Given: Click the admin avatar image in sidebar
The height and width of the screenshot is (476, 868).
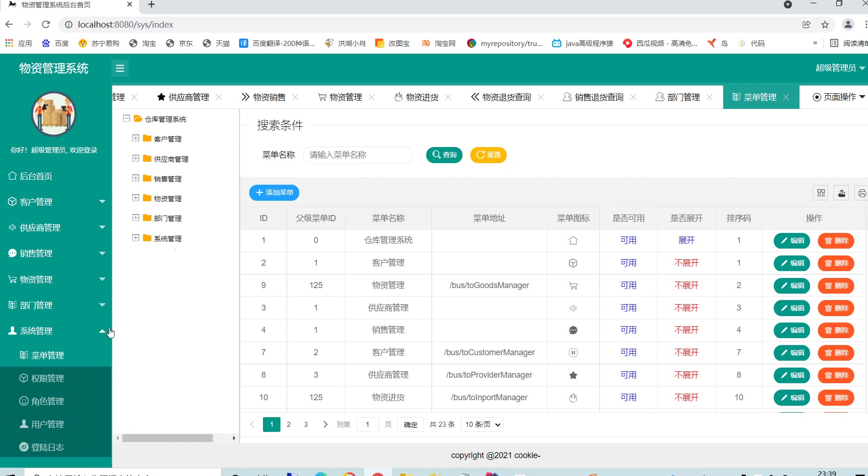Looking at the screenshot, I should pyautogui.click(x=54, y=114).
